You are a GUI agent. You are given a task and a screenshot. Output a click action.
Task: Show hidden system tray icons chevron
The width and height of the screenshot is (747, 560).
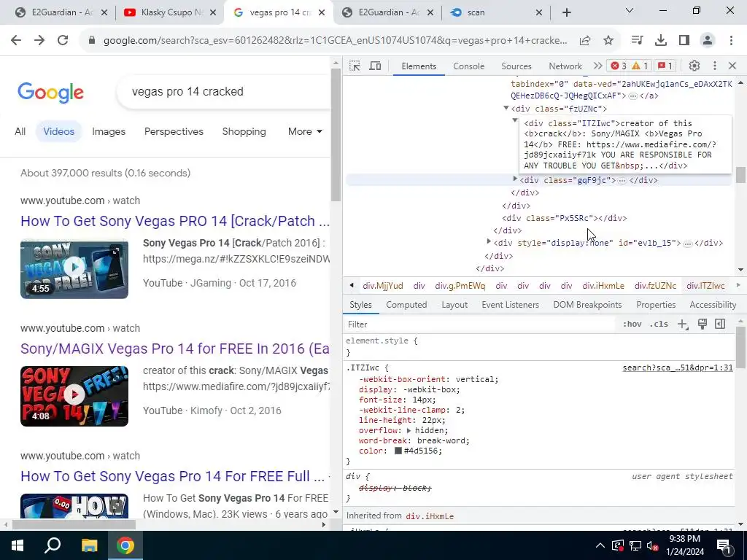pyautogui.click(x=600, y=545)
